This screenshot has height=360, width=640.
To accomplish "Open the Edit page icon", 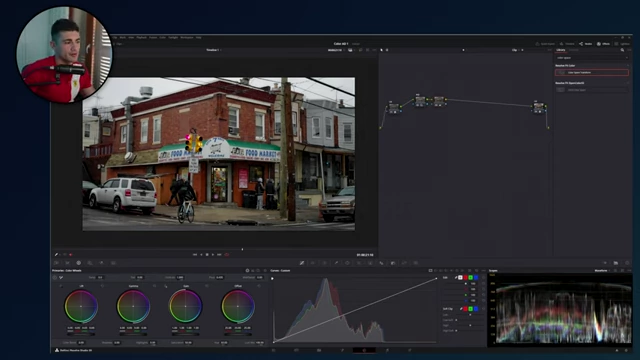I will 319,350.
